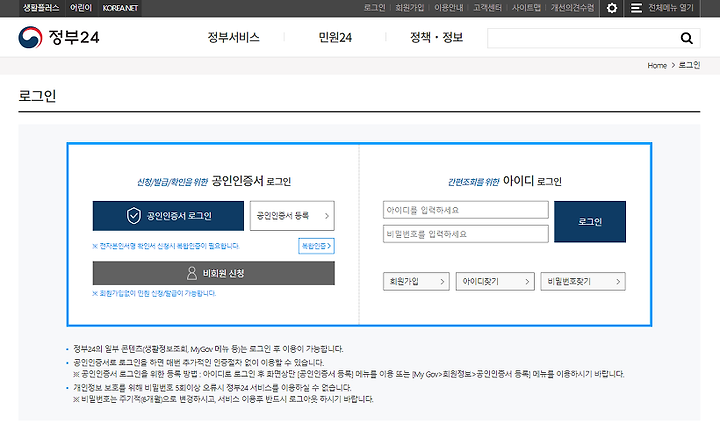Click the note about 전자본인서명 확인서 복합인증
Viewport: 720px width, 438px height.
pos(166,246)
